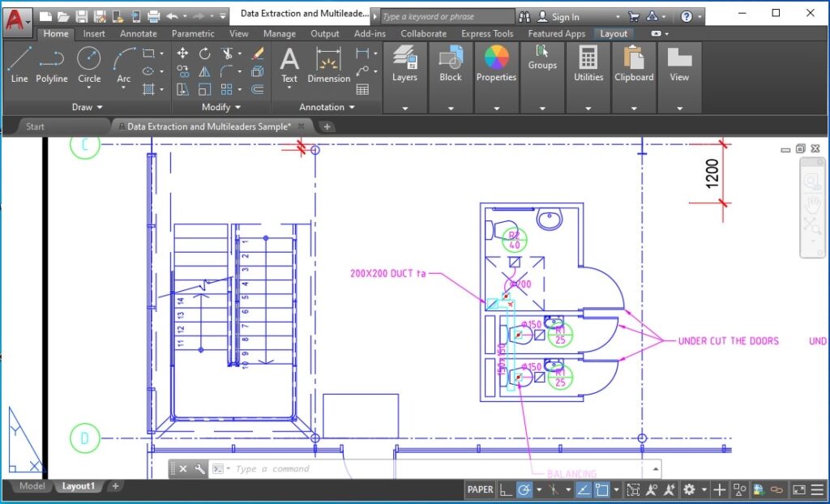The image size is (830, 504).
Task: Toggle Object Snap in status bar
Action: pyautogui.click(x=602, y=489)
